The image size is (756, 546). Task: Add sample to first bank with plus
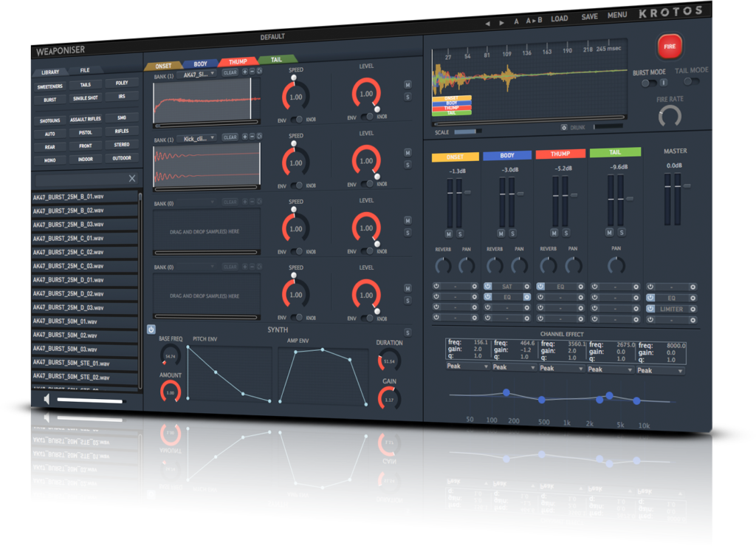tap(244, 72)
